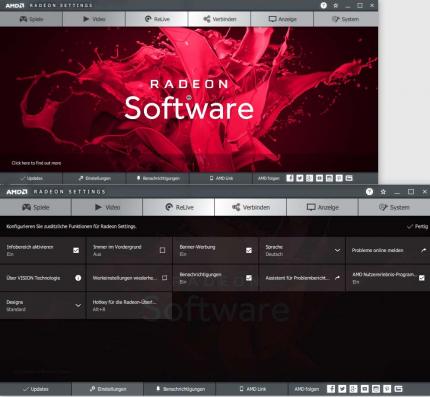Click arrow icon on Assistent für Problembericht

pos(337,278)
